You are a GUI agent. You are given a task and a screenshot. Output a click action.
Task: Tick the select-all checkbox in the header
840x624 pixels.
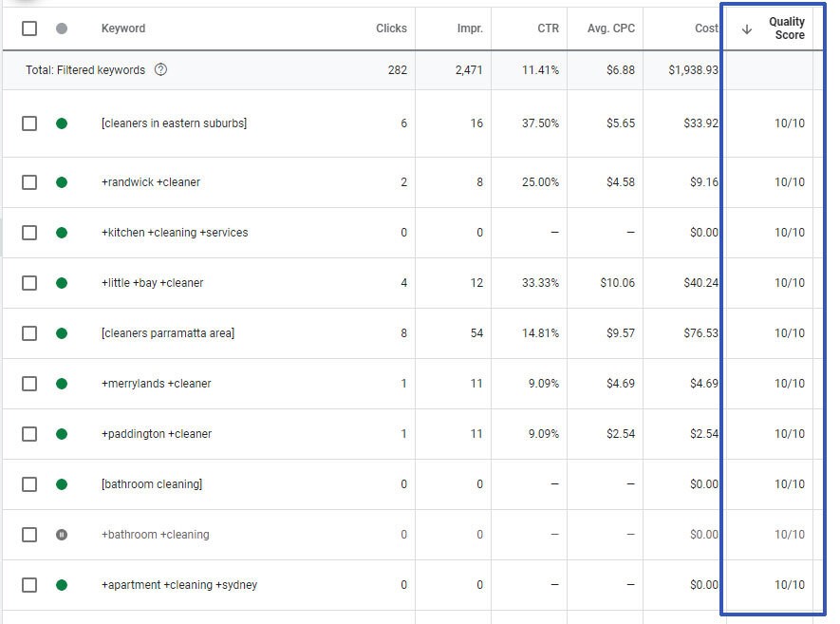click(29, 28)
